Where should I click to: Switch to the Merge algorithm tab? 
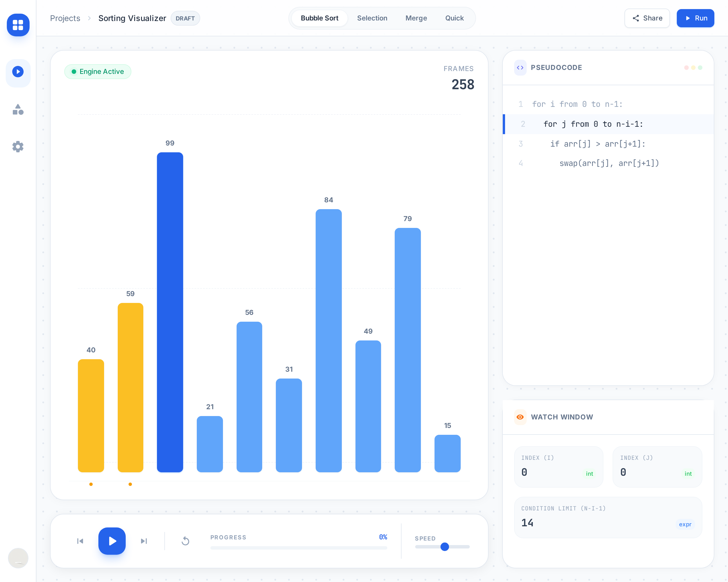pos(416,18)
